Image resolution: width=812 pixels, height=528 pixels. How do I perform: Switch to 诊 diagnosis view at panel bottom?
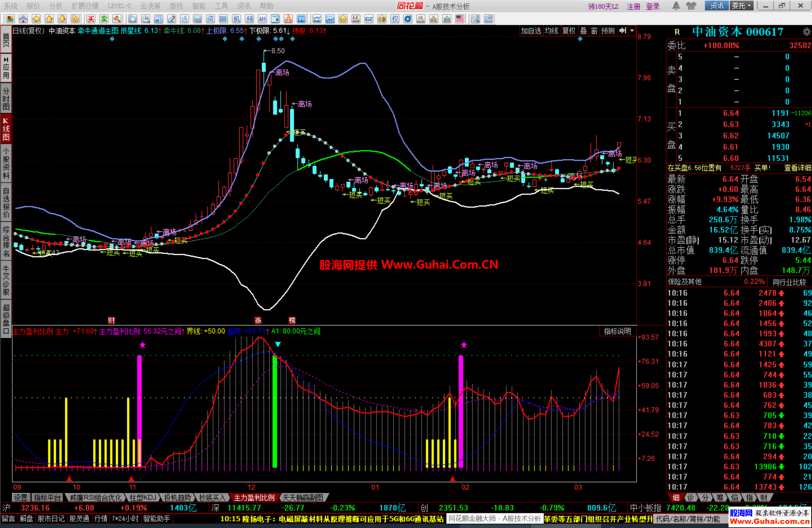point(691,498)
